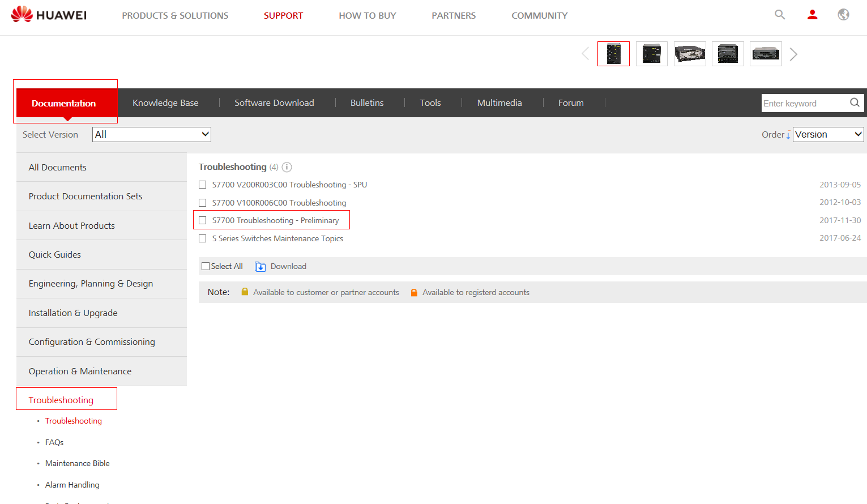This screenshot has height=504, width=867.
Task: Open Community menu
Action: (540, 15)
